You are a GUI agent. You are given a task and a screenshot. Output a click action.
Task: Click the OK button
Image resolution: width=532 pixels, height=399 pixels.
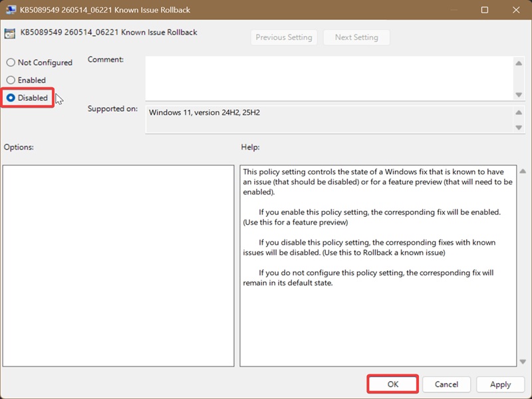tap(392, 384)
